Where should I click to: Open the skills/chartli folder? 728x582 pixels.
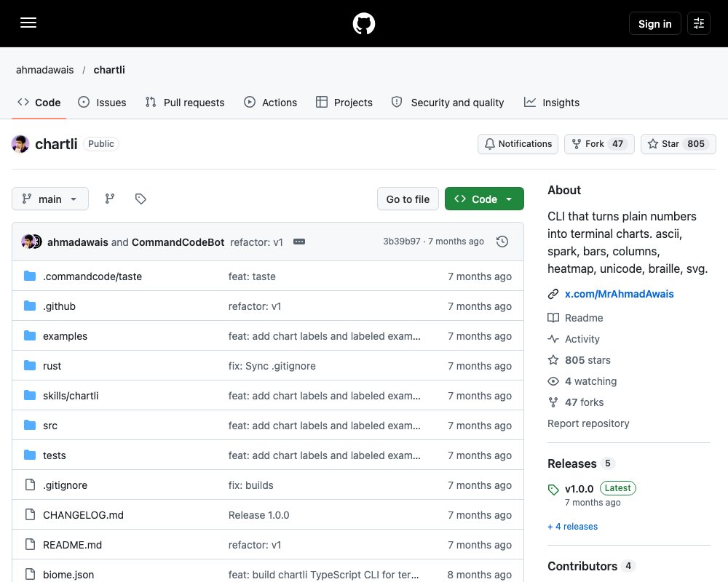point(71,396)
